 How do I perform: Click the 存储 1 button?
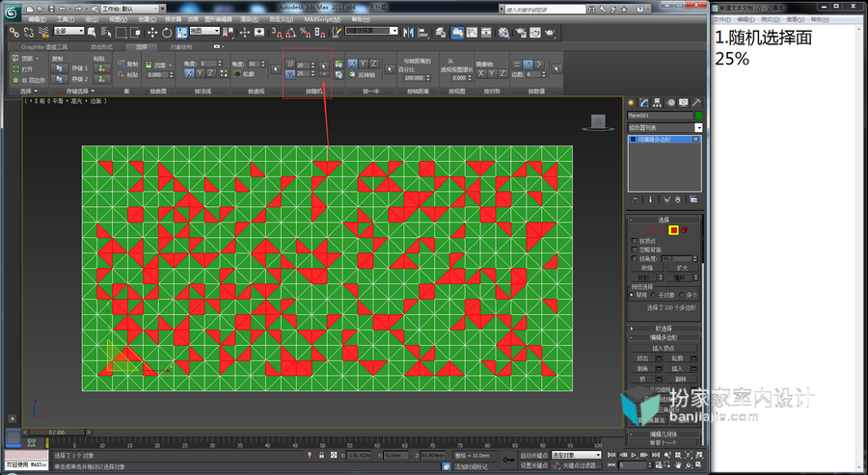80,68
